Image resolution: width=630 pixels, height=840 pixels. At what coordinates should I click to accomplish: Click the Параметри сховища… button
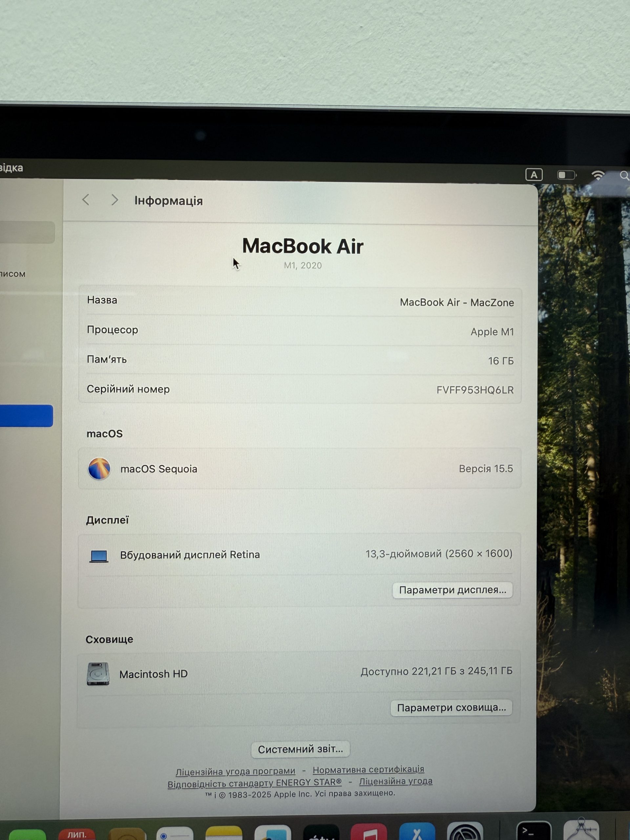[451, 707]
